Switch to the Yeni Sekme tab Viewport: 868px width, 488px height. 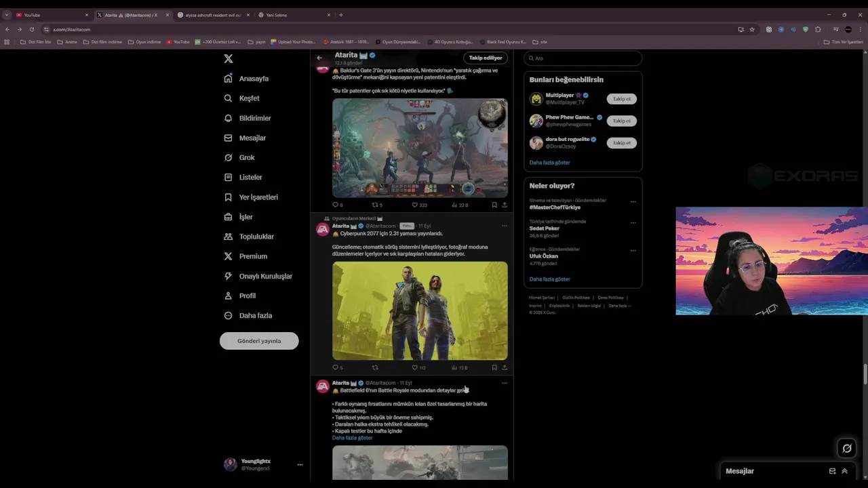[294, 15]
